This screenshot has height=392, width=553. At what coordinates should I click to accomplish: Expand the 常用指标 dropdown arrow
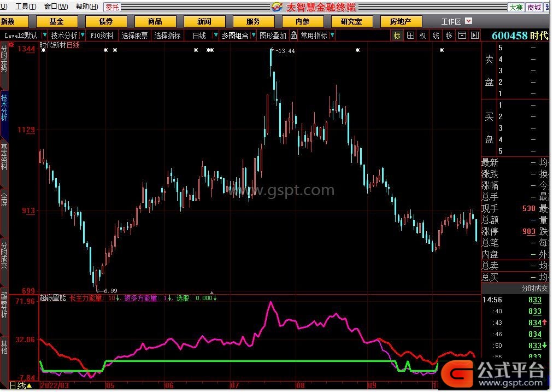click(332, 36)
